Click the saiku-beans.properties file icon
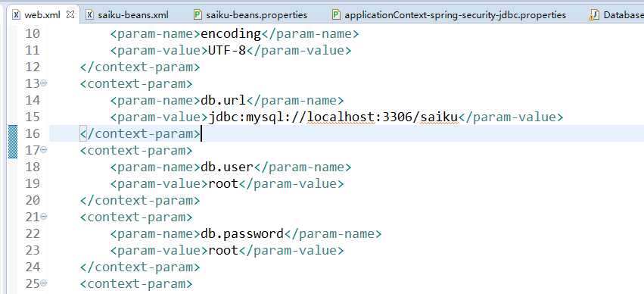The width and height of the screenshot is (644, 294). (198, 15)
